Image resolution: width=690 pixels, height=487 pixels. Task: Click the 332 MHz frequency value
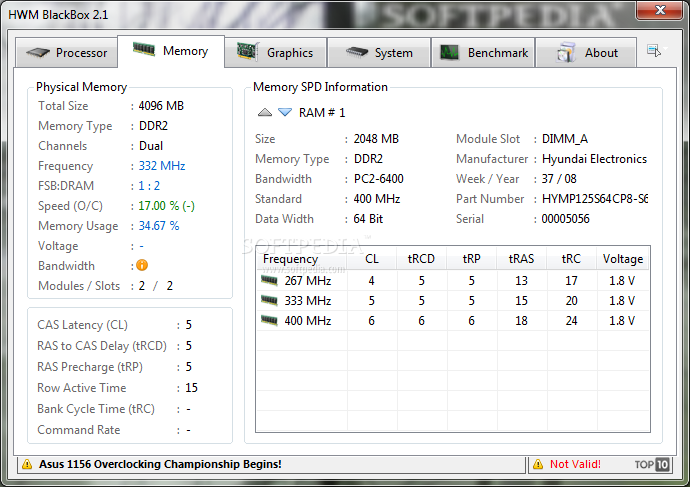162,166
